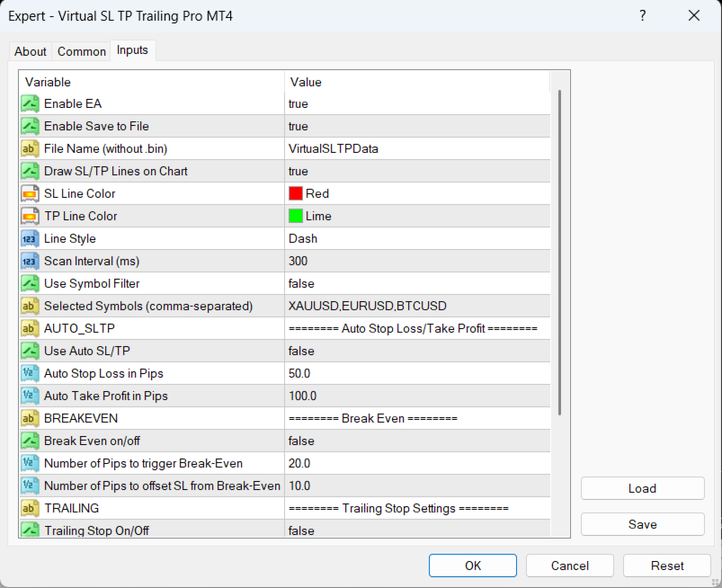Click the 'Selected Symbols (comma-separated)' variable name
The image size is (722, 588).
click(148, 307)
